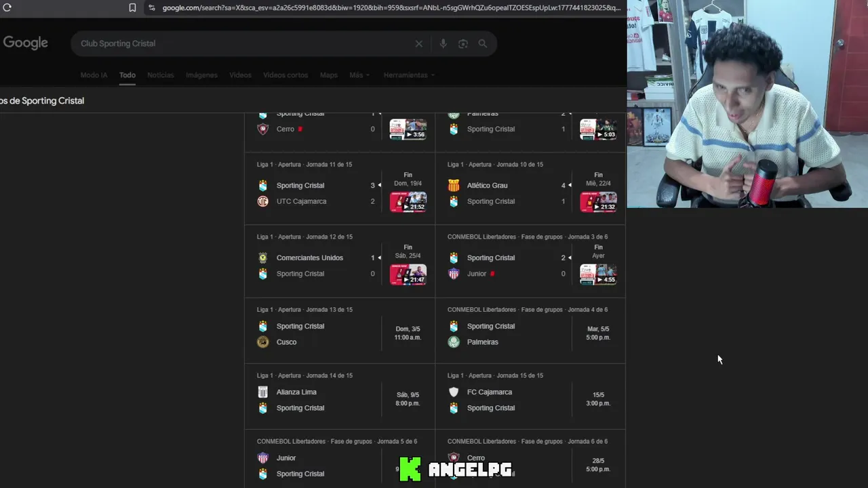Click the Atlético Grau team name
This screenshot has width=868, height=488.
pyautogui.click(x=487, y=185)
